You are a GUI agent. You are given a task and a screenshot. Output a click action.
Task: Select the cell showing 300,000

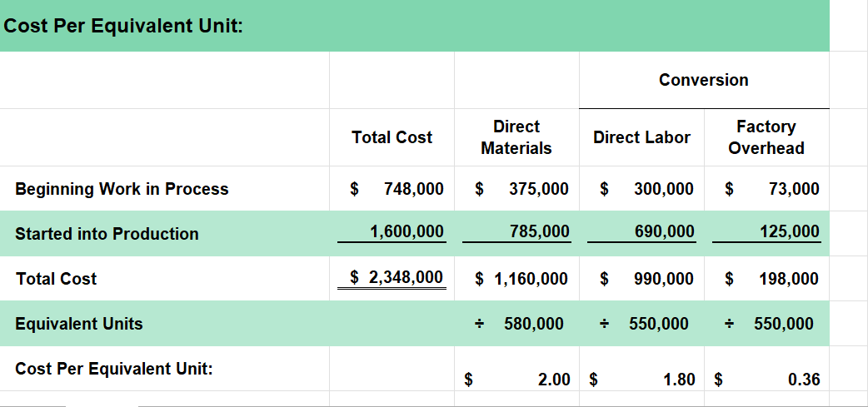point(641,189)
